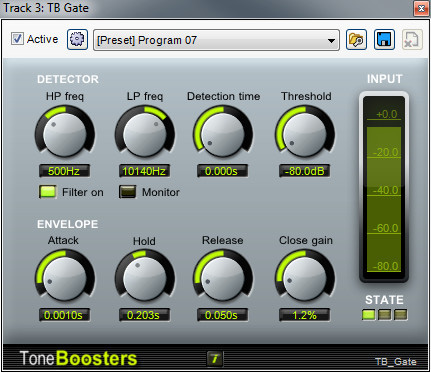Uncheck the Active checkbox
This screenshot has height=373, width=431.
[x=17, y=39]
